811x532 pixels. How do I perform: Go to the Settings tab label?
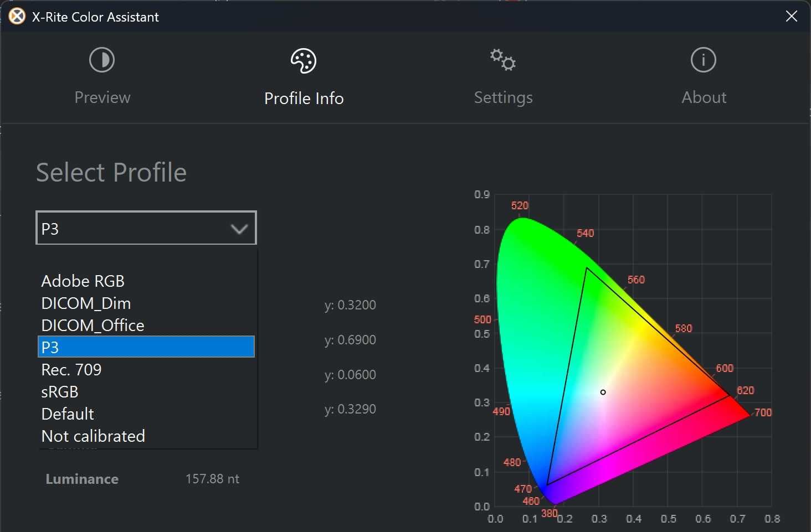pos(504,98)
